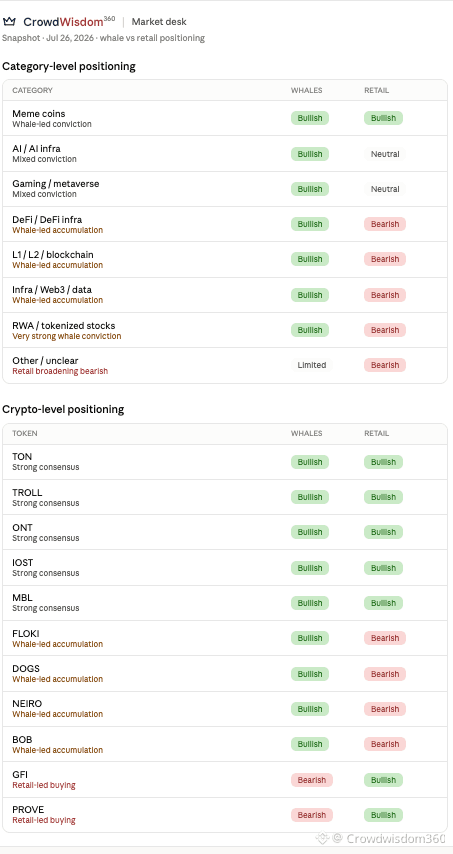Select the TON token row

pos(225,462)
